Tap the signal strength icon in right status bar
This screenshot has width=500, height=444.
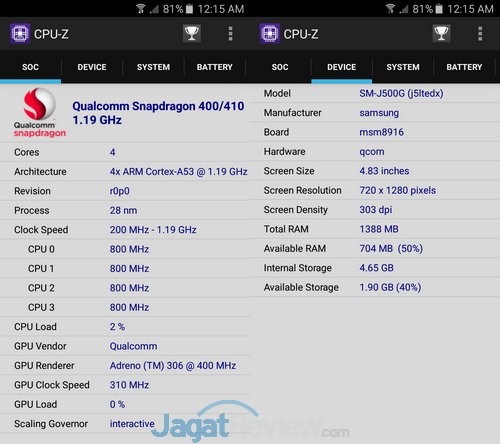click(x=404, y=9)
